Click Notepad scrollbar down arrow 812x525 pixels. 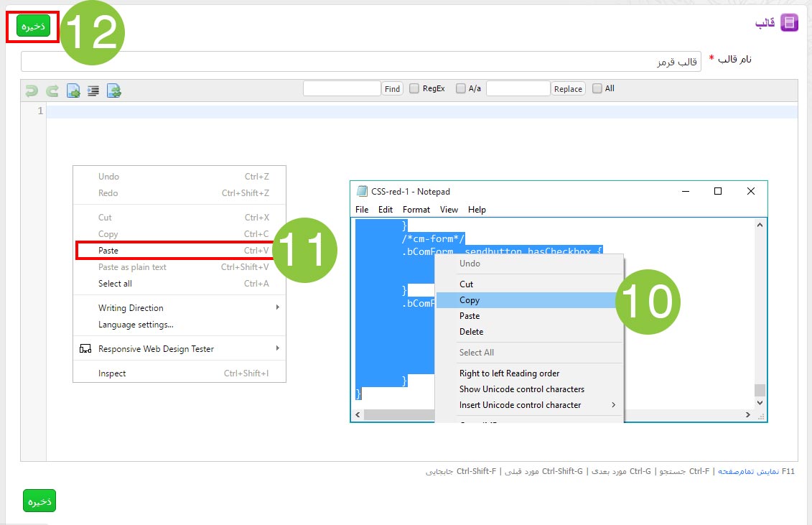tap(760, 403)
